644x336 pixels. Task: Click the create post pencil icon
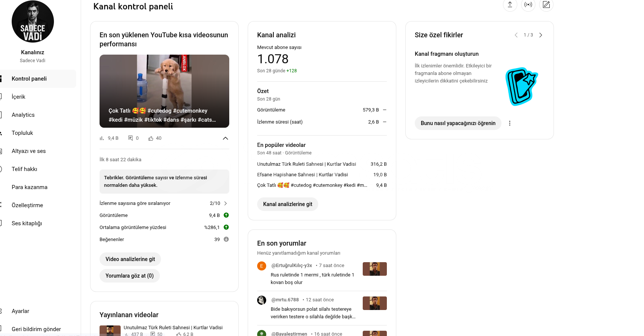(x=546, y=5)
